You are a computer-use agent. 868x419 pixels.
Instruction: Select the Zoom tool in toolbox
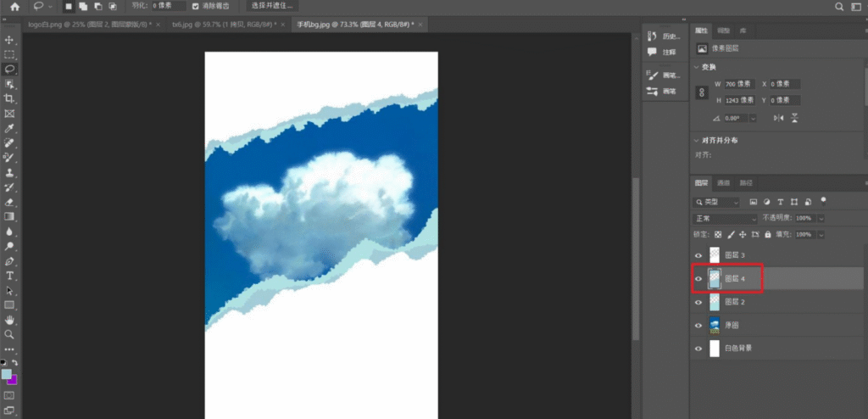coord(9,335)
